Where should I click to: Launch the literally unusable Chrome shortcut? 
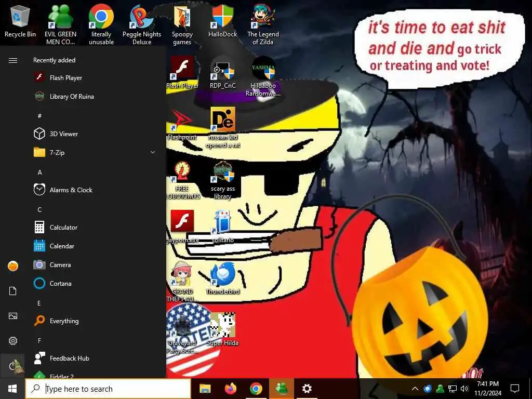click(101, 25)
